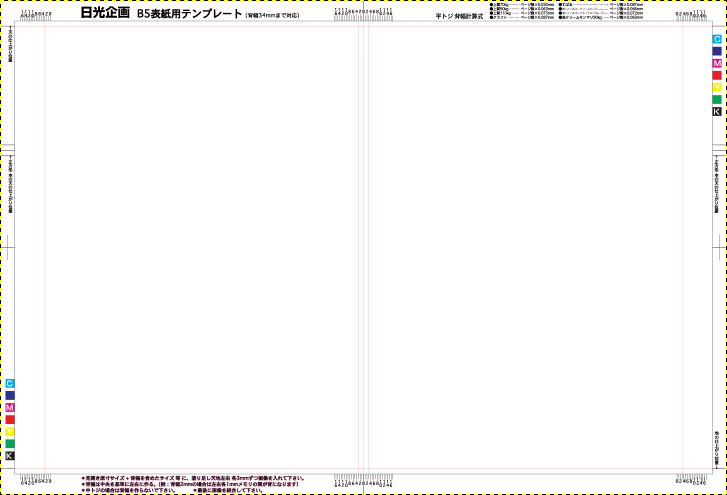This screenshot has height=495, width=727.
Task: Click the yellow Y swatch in the left color bar
Action: pos(10,432)
